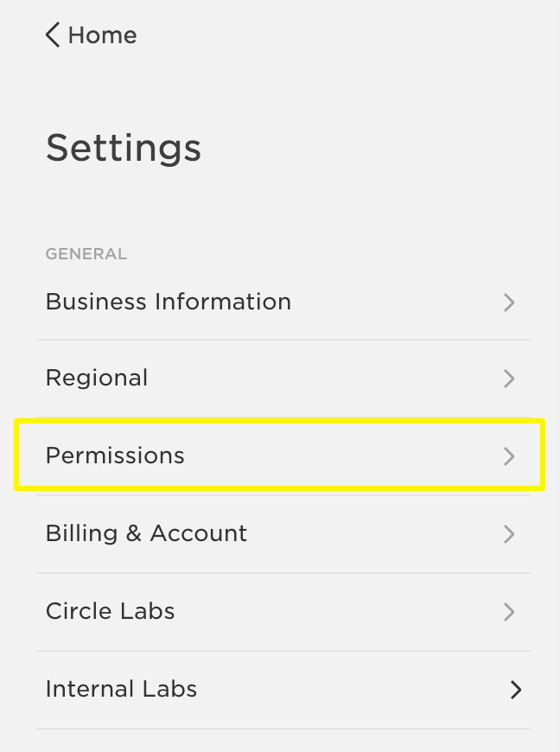Viewport: 560px width, 752px height.
Task: Click the chevron arrow for Business Information
Action: (x=509, y=302)
